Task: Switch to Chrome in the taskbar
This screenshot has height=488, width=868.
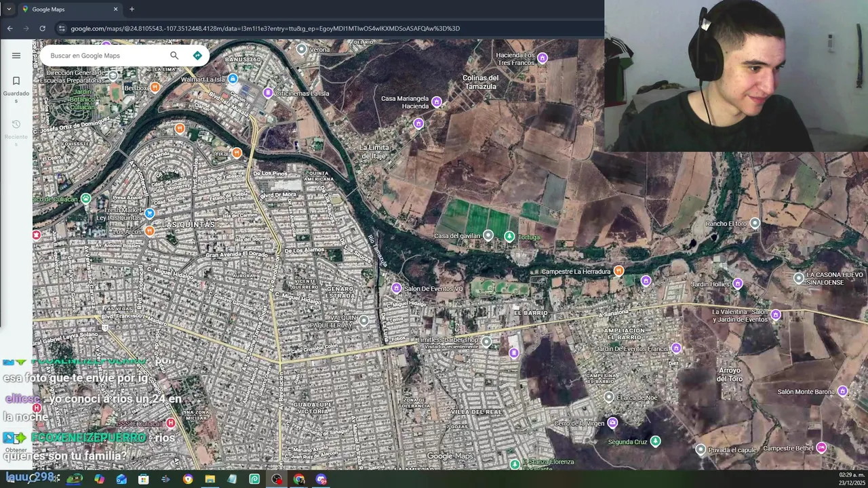Action: [299, 479]
